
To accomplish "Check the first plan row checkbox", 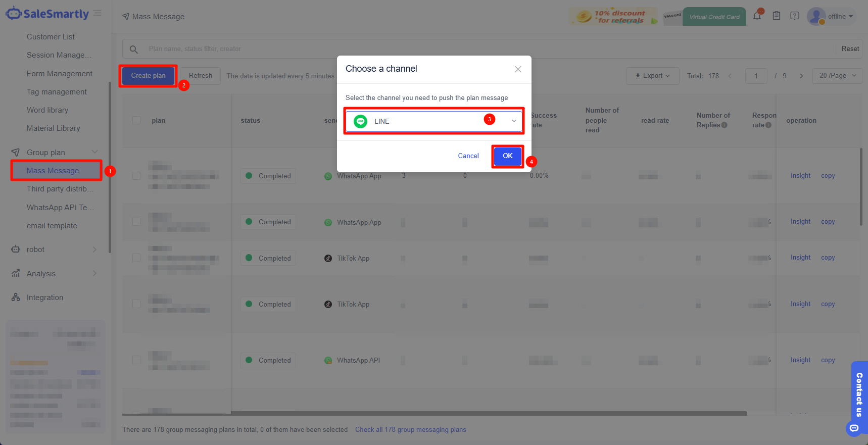I will click(136, 176).
